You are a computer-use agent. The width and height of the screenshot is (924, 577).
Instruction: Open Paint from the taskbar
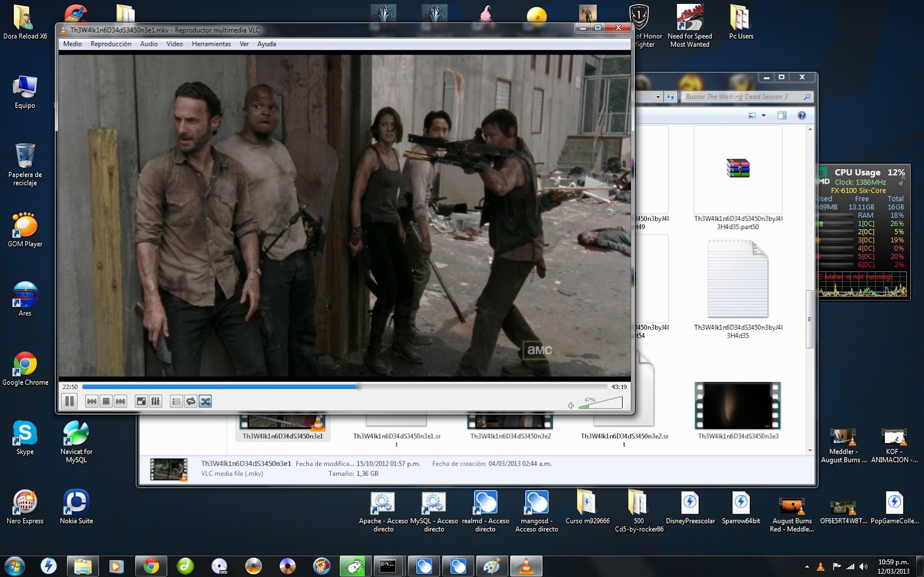coord(491,566)
